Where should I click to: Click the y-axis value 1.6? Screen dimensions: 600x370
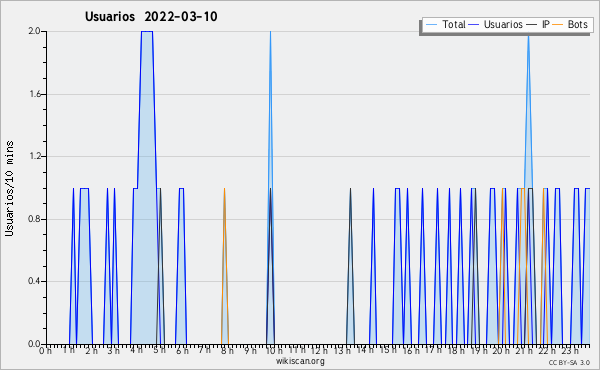(35, 94)
